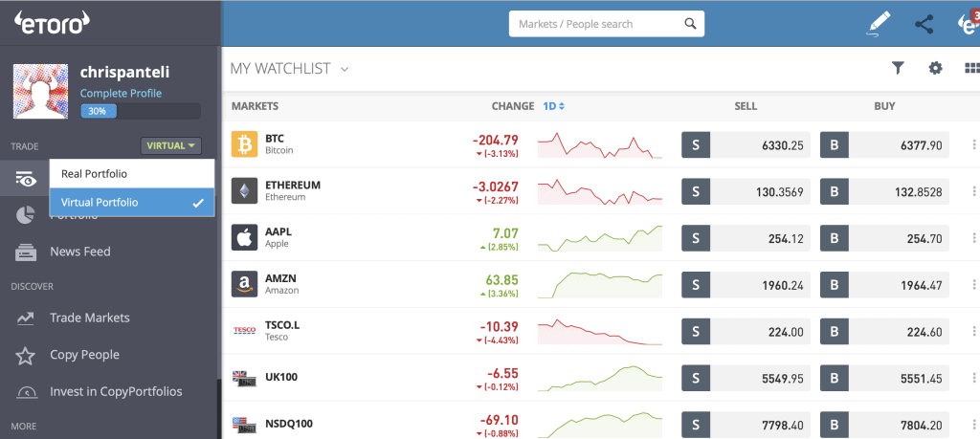The height and width of the screenshot is (439, 980).
Task: Expand the MY WATCHLIST chevron
Action: (344, 69)
